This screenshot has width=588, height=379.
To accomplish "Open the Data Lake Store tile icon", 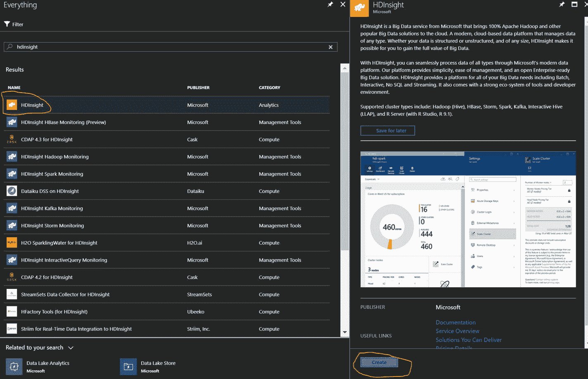I will (128, 367).
